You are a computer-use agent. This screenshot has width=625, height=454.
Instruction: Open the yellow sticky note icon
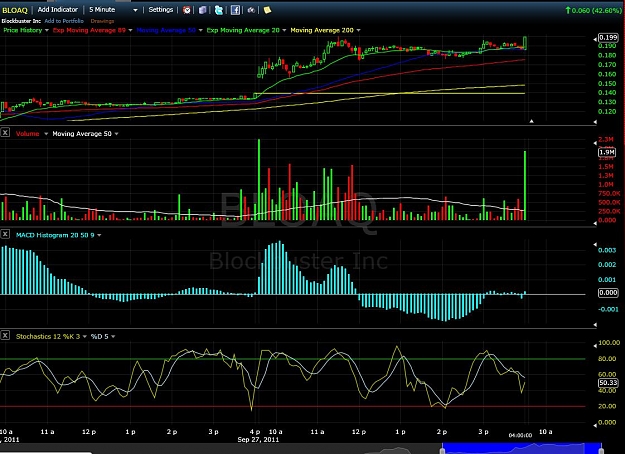coord(267,10)
